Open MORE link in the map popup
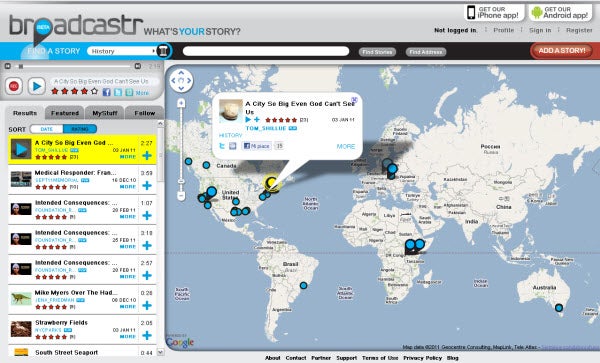 346,147
